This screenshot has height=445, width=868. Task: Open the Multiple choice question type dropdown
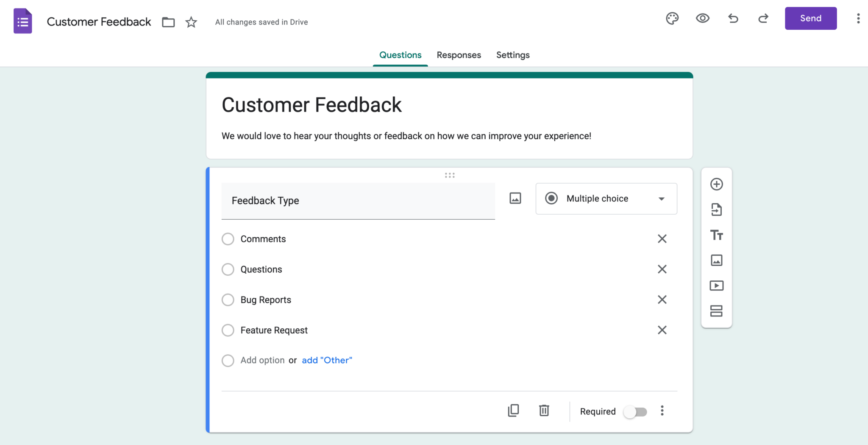click(x=606, y=199)
